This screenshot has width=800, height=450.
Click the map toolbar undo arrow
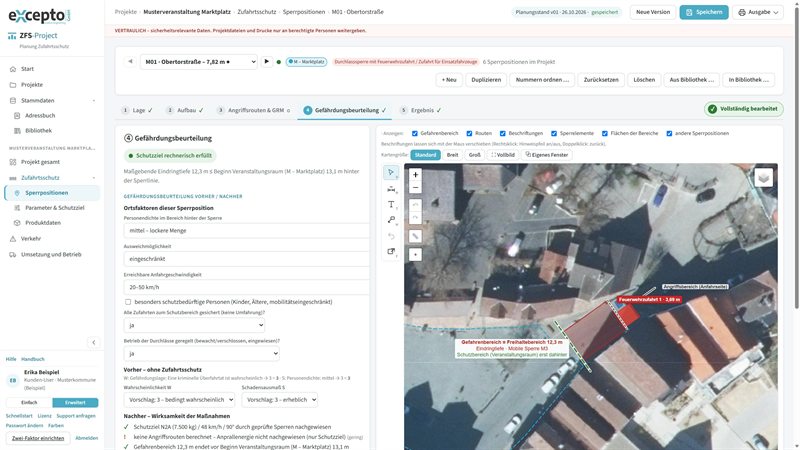[x=391, y=236]
